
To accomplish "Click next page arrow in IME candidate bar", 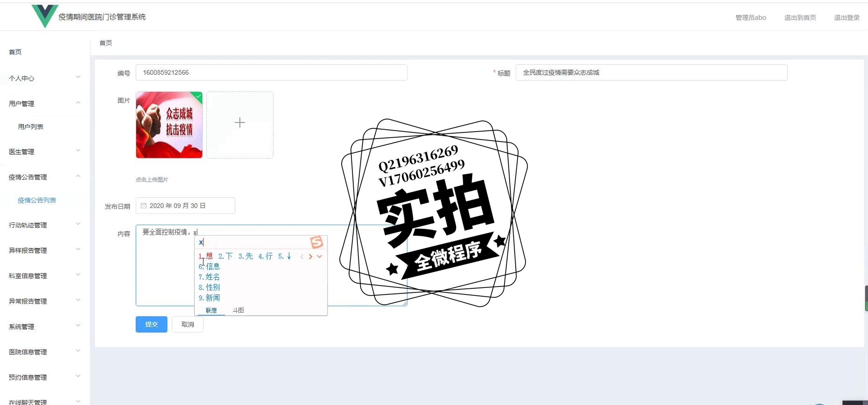I will pos(310,256).
